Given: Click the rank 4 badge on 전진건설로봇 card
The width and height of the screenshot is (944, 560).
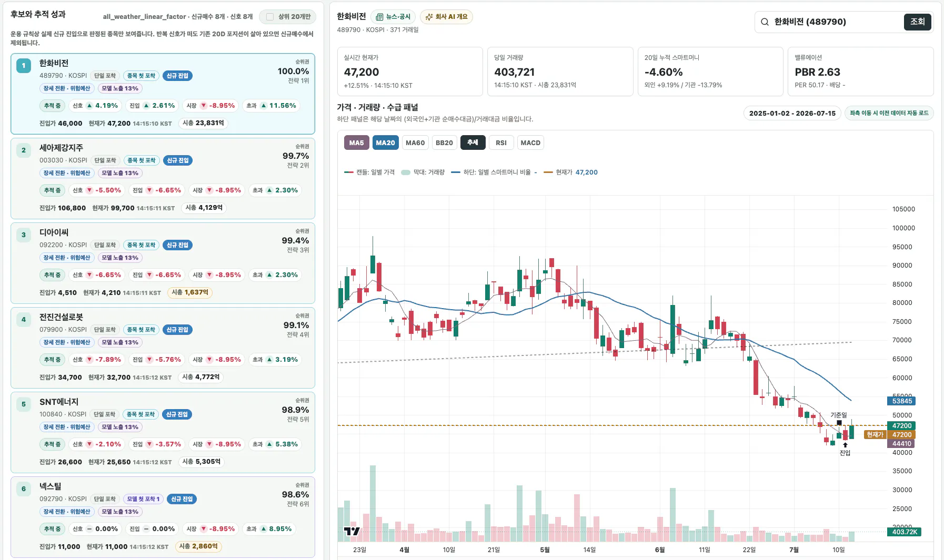Looking at the screenshot, I should pos(24,320).
